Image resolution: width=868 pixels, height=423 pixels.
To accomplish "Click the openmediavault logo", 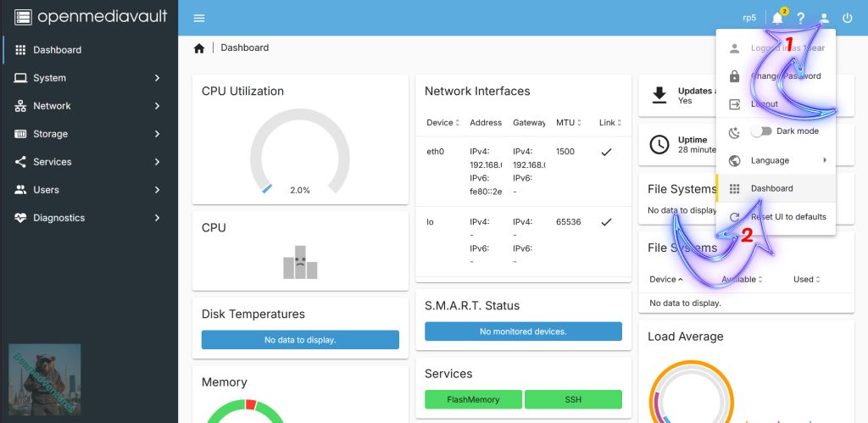I will 91,17.
